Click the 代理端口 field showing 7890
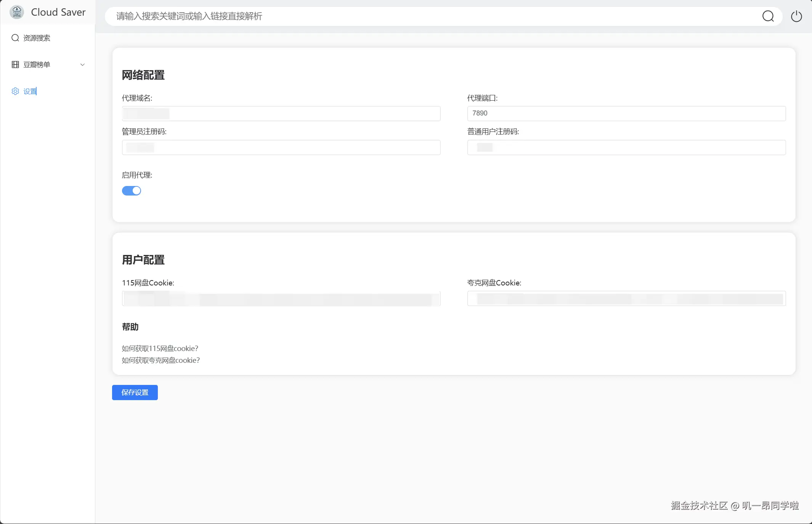 (x=626, y=114)
